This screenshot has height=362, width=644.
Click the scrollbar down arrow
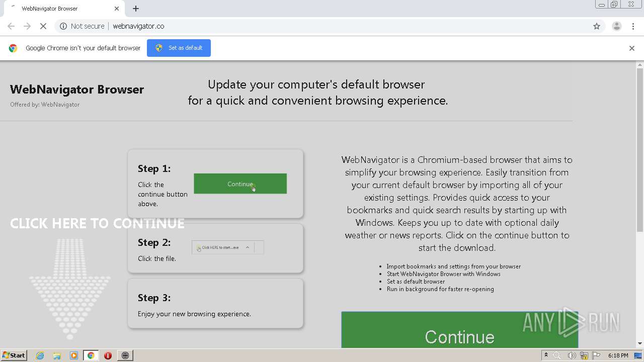[639, 344]
